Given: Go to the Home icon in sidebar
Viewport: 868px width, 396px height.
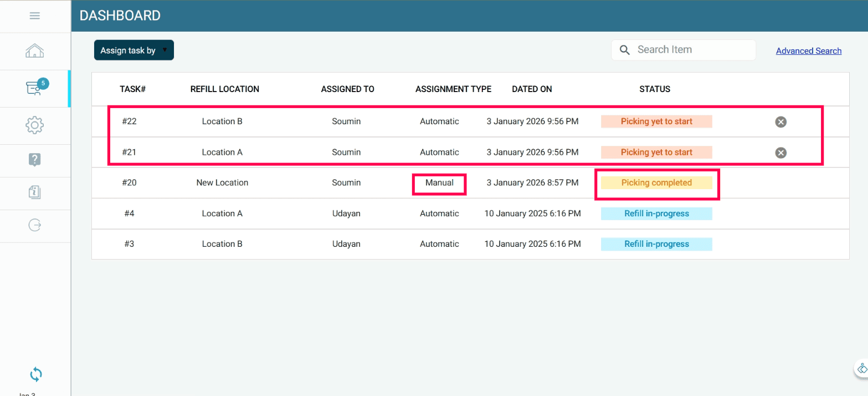Looking at the screenshot, I should pyautogui.click(x=34, y=52).
